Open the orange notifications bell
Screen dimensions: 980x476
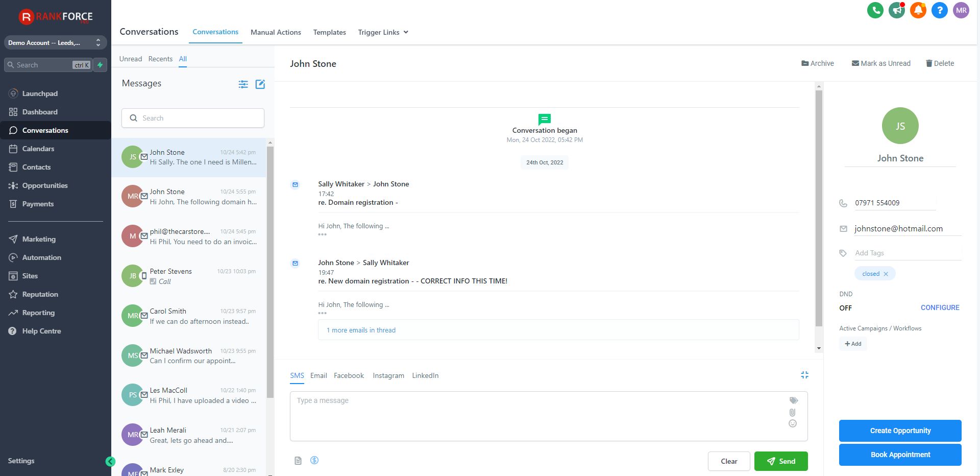click(x=918, y=10)
